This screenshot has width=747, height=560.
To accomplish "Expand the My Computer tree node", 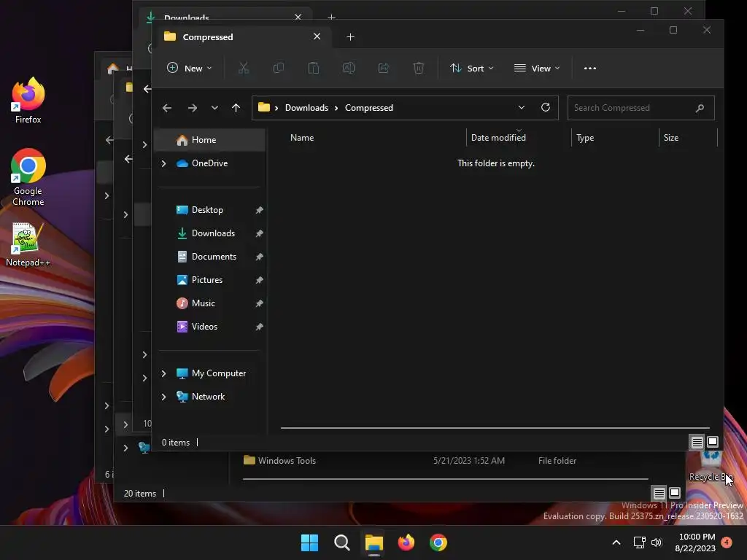I will tap(164, 373).
